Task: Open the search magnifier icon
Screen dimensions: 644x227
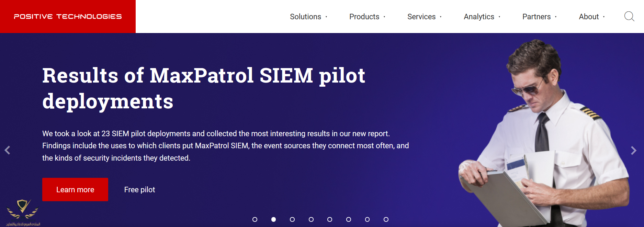Action: pyautogui.click(x=629, y=16)
